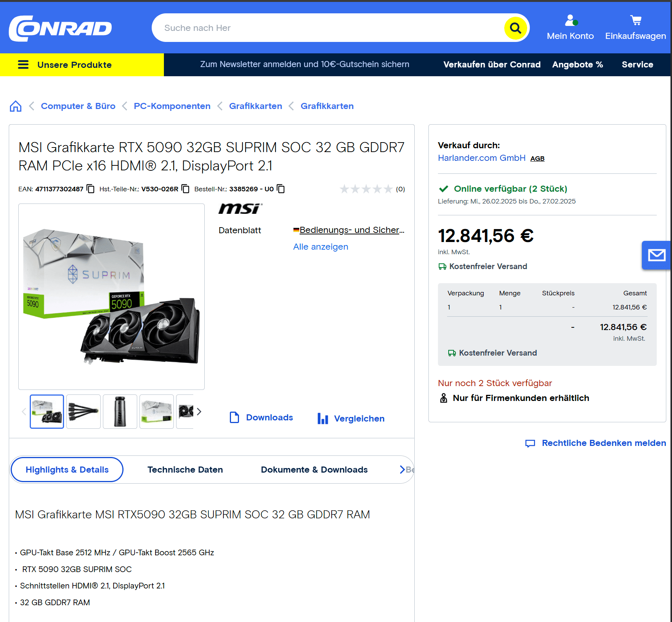This screenshot has width=672, height=622.
Task: Click the Mein Konto label
Action: (570, 36)
